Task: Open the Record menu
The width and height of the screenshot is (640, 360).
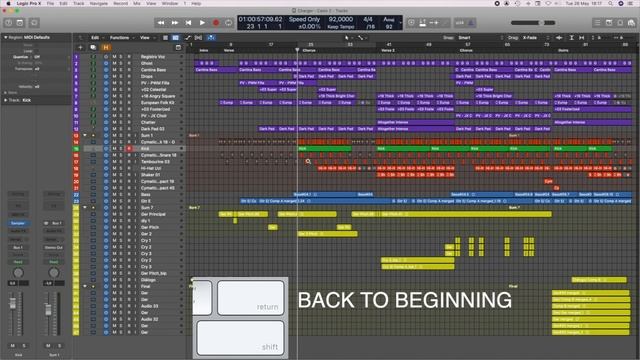Action: (120, 3)
